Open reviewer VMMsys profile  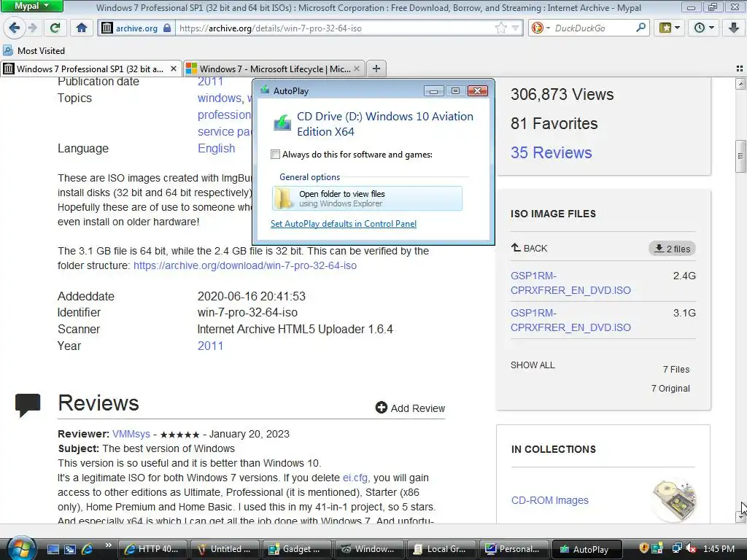pos(131,434)
